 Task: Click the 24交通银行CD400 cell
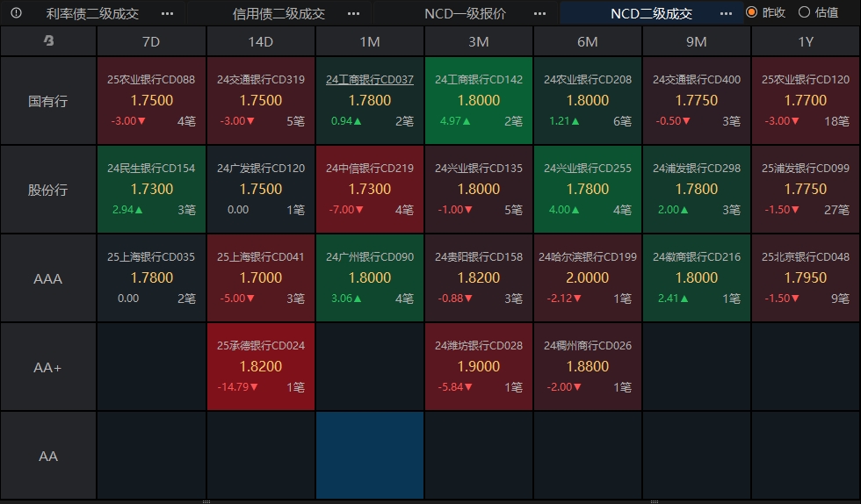pyautogui.click(x=696, y=101)
